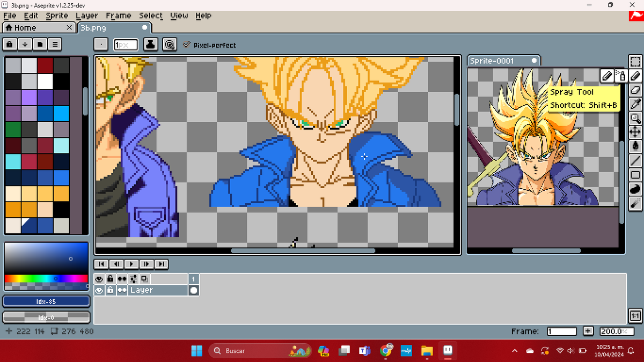The width and height of the screenshot is (644, 362).
Task: Click the hue rainbow slider
Action: (46, 278)
